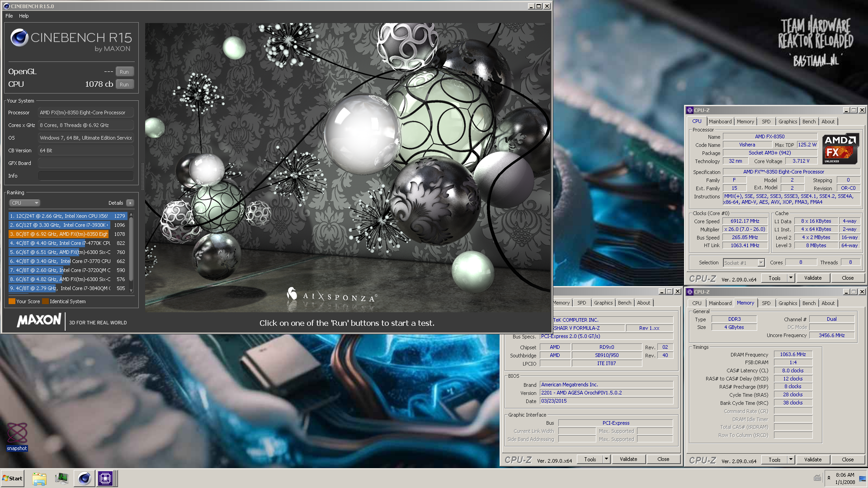Run the CPU benchmark

pos(124,84)
